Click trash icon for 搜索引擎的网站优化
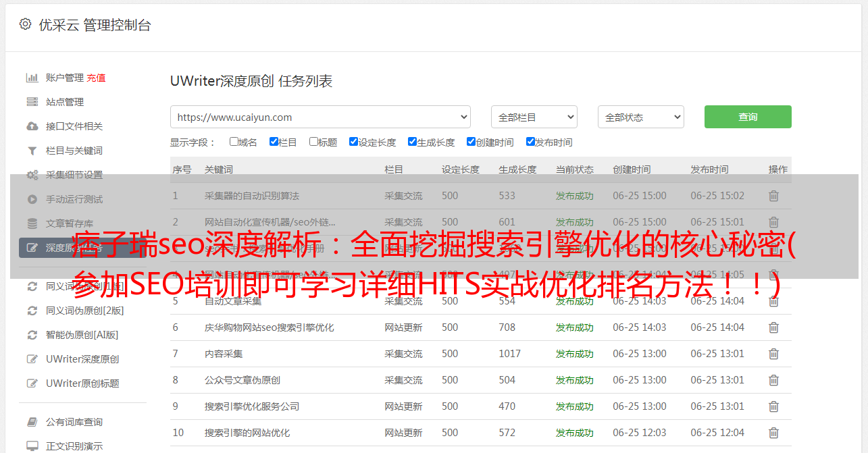Screen dimensions: 868x453 tap(773, 433)
